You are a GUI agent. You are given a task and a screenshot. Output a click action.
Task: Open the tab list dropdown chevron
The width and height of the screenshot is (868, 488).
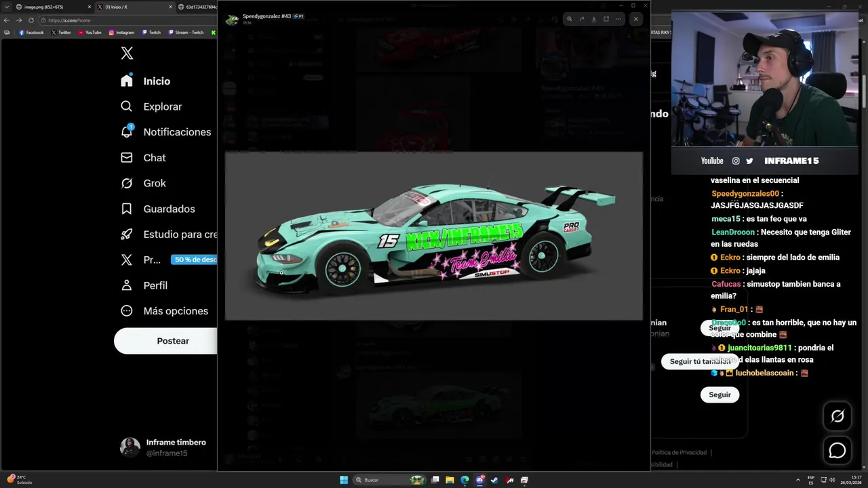pos(7,7)
